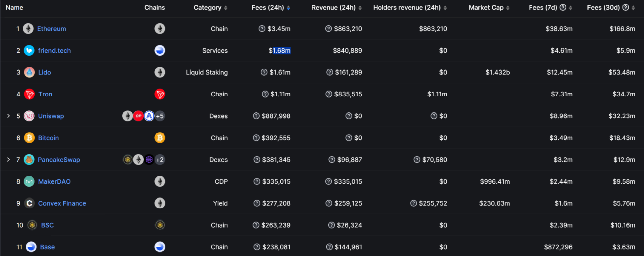Click the Liquid Staking category cell
The image size is (644, 256).
click(207, 72)
